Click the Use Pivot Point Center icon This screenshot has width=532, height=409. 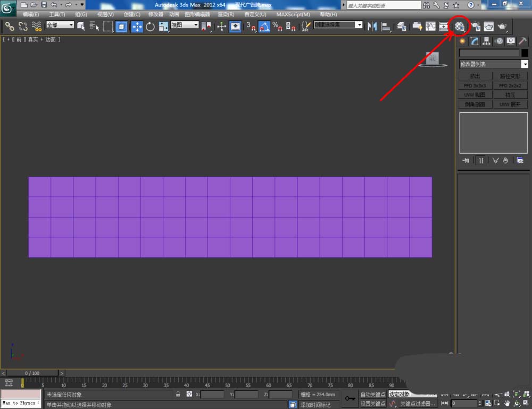point(206,27)
